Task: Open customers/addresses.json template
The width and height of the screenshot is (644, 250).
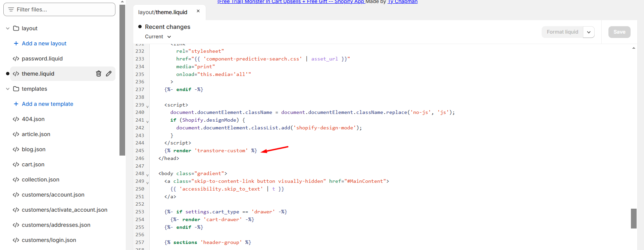Action: [x=56, y=225]
